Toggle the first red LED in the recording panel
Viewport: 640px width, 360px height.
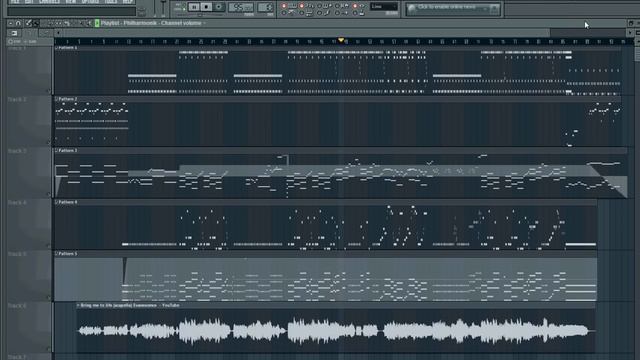284,6
